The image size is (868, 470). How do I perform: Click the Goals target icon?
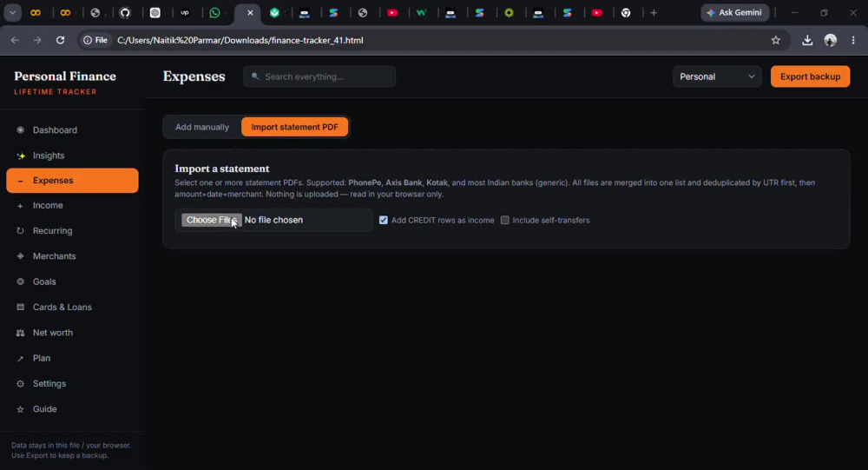(21, 281)
